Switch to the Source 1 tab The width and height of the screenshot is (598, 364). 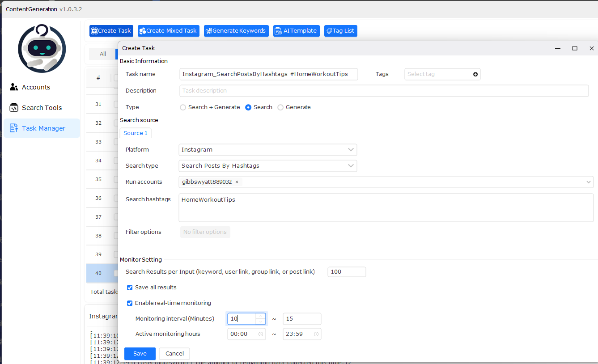[136, 133]
